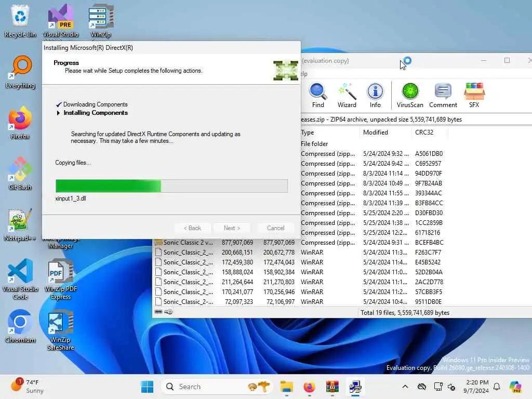Open the Wizard tool in WinRAR
This screenshot has width=532, height=399.
tap(347, 96)
